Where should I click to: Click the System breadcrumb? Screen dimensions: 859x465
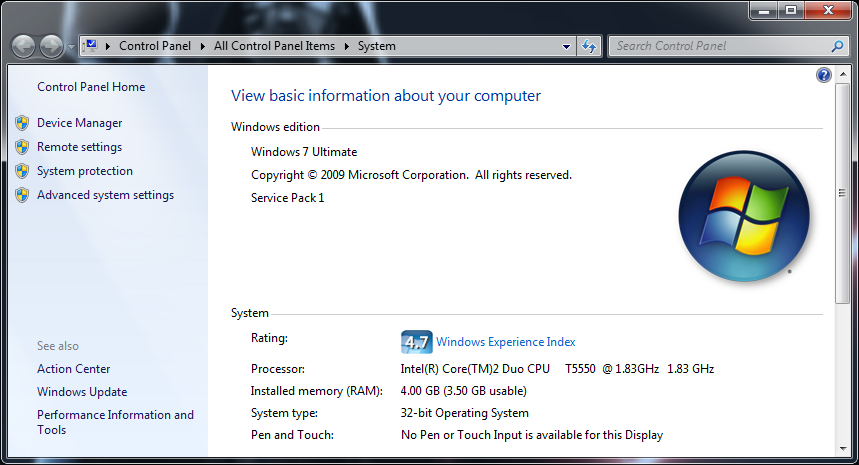[x=376, y=46]
